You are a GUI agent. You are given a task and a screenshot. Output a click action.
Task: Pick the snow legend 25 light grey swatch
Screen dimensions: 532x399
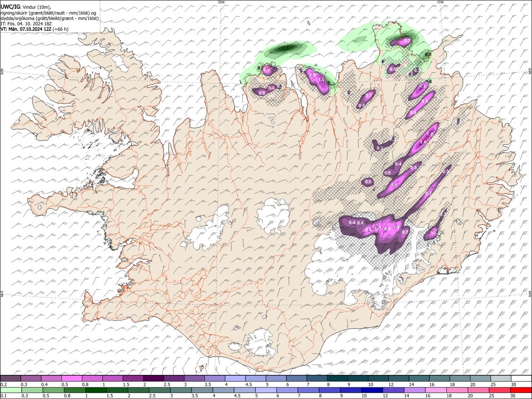[x=501, y=379]
